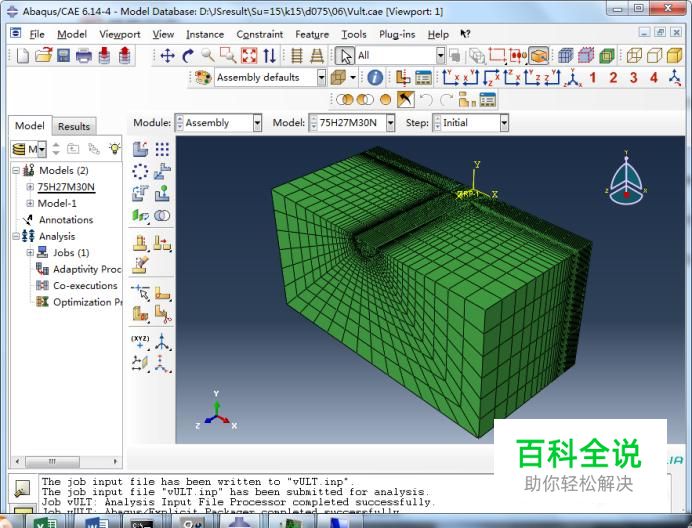The height and width of the screenshot is (528, 692).
Task: Click the Query information icon
Action: point(375,78)
